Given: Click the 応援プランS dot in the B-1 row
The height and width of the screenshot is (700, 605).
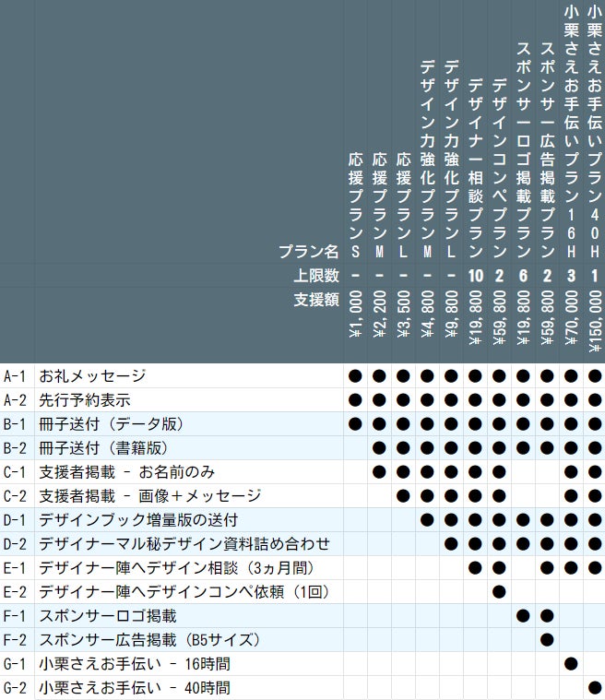Looking at the screenshot, I should tap(355, 423).
